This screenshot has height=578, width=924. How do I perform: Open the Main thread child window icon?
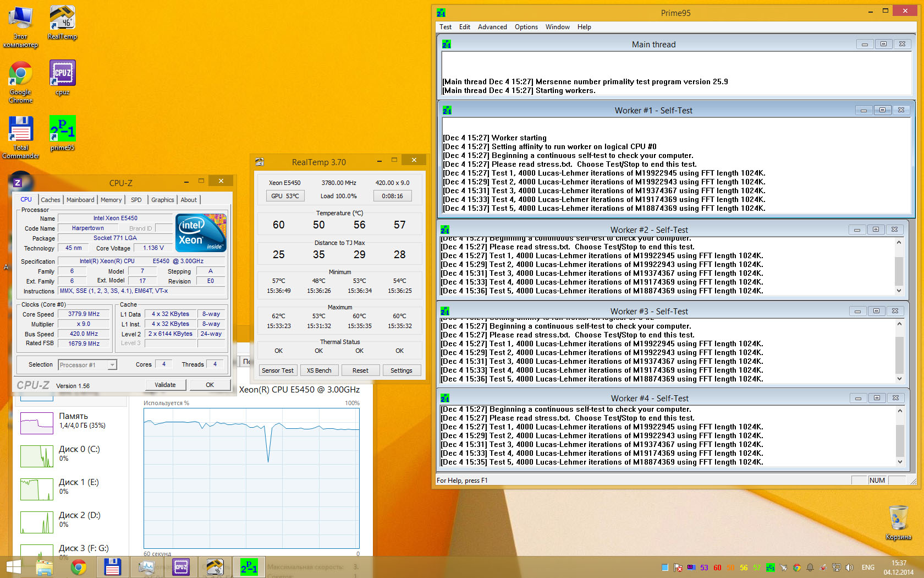[447, 44]
